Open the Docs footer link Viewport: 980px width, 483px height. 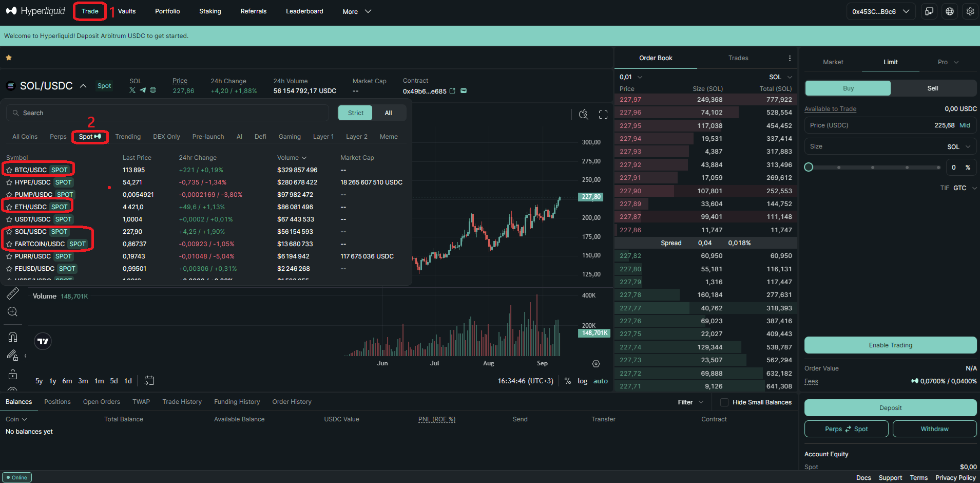click(863, 478)
